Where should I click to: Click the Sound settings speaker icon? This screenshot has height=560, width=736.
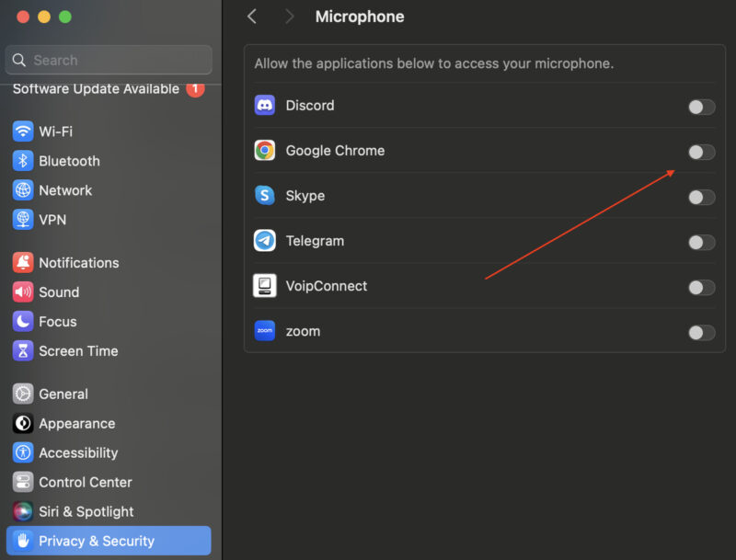[20, 291]
